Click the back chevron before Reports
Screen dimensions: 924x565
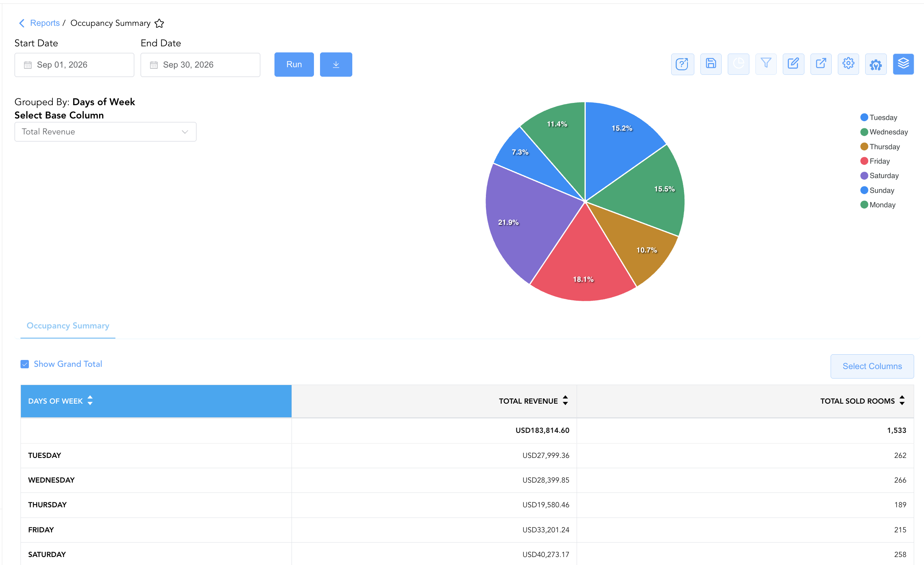click(x=22, y=23)
